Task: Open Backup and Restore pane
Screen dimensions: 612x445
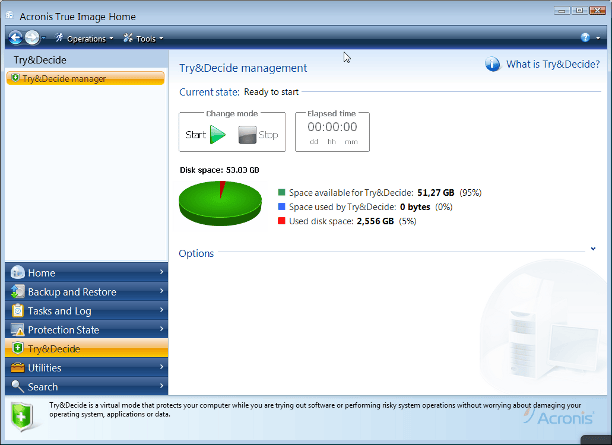Action: (87, 292)
